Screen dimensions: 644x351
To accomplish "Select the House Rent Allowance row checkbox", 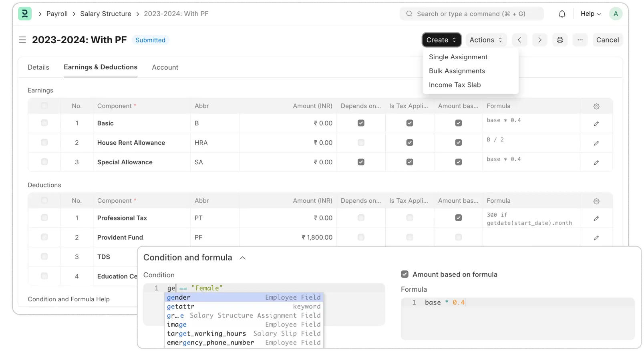I will click(x=44, y=143).
